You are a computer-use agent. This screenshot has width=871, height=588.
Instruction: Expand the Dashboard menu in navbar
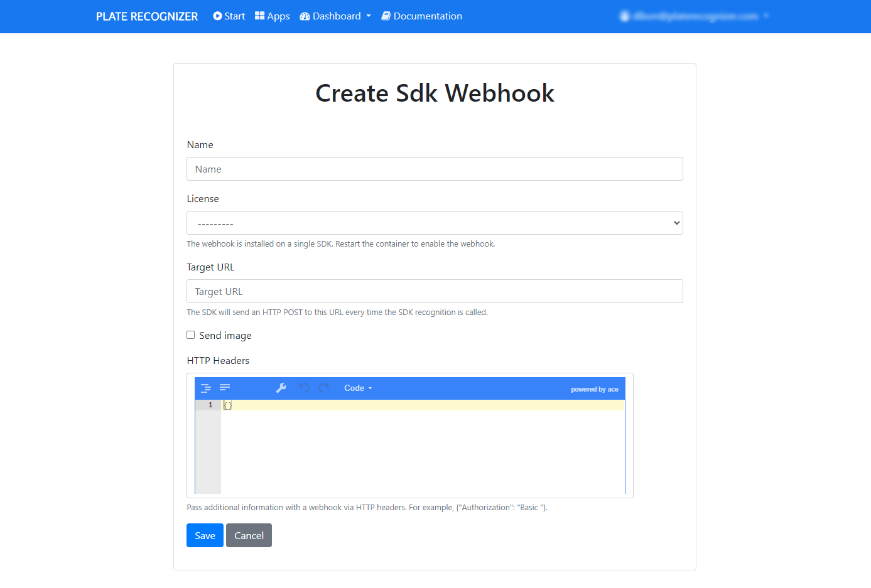tap(335, 16)
